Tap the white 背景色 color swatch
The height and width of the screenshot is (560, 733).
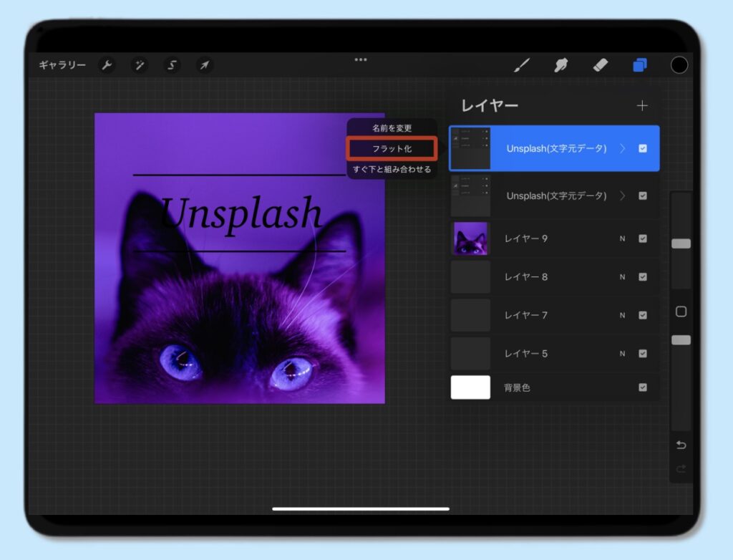[x=470, y=387]
